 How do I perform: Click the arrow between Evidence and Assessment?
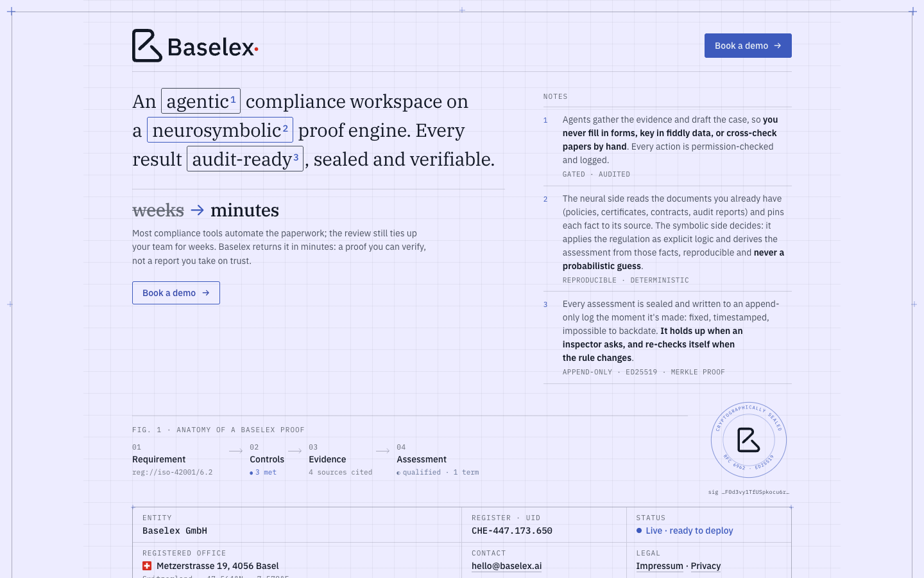click(382, 451)
